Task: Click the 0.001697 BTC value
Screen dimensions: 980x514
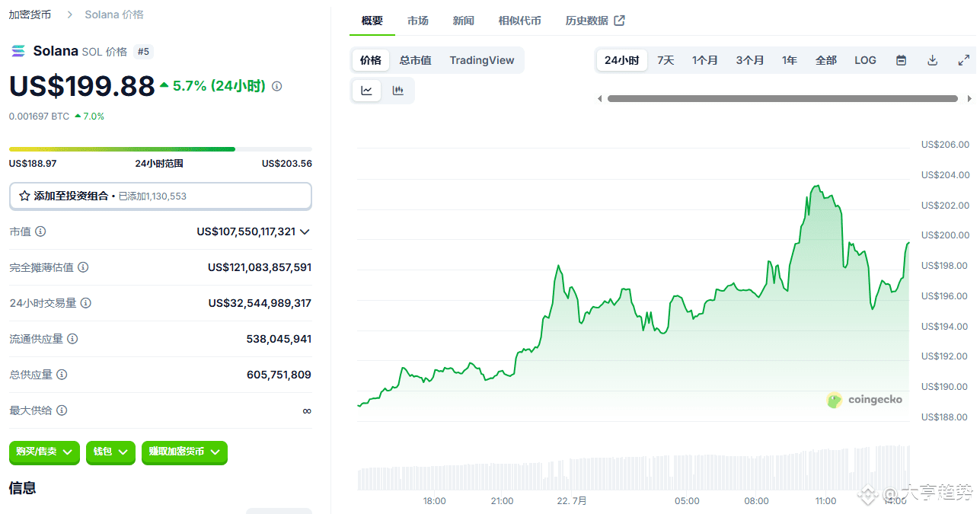Action: point(40,117)
